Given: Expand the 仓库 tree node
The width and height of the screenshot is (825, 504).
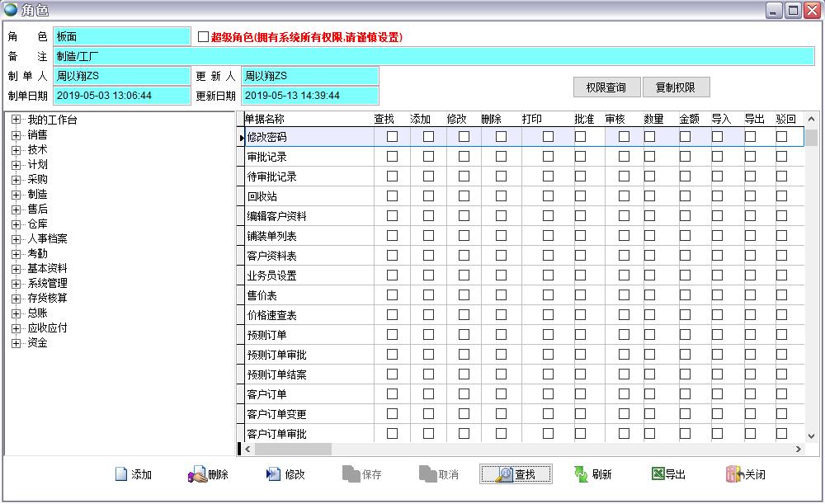Looking at the screenshot, I should (16, 224).
